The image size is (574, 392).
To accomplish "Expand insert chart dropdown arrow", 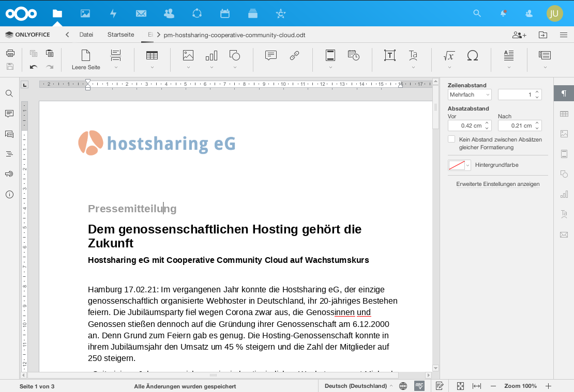I will (212, 67).
